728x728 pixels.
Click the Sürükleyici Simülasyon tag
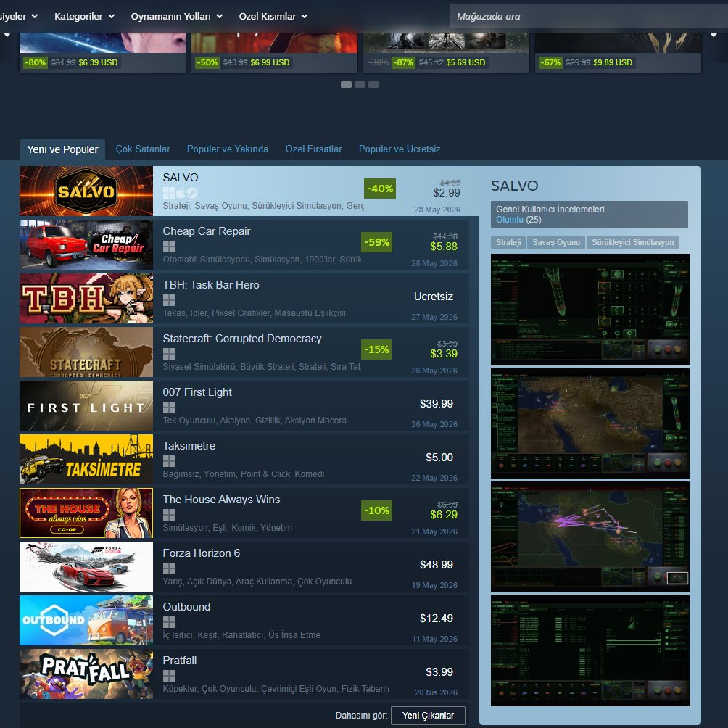tap(632, 242)
